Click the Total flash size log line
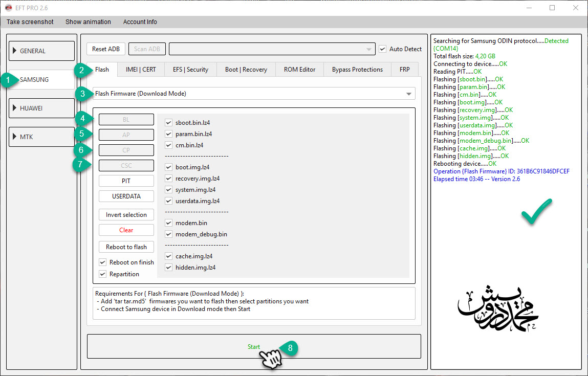This screenshot has height=376, width=588. [464, 56]
